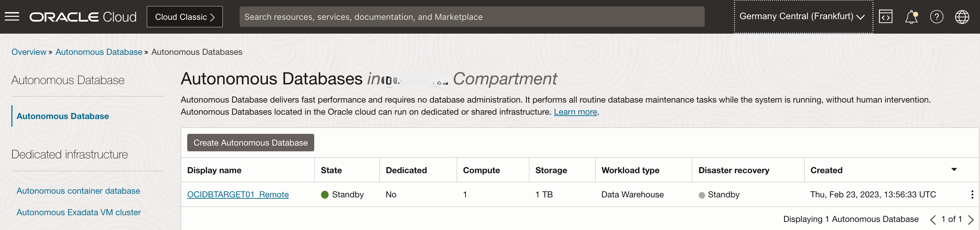Open the help question mark menu
This screenshot has width=980, height=230.
[937, 17]
